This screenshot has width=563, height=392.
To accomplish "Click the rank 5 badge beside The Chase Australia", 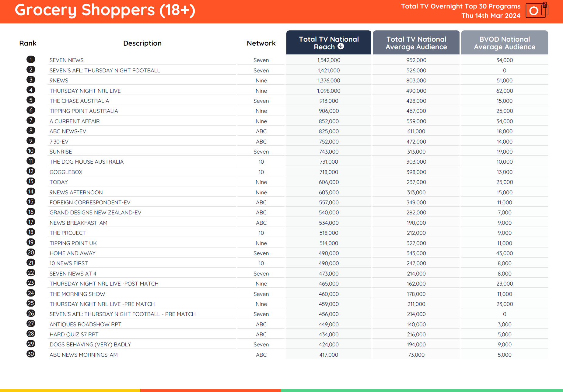I will pos(31,100).
